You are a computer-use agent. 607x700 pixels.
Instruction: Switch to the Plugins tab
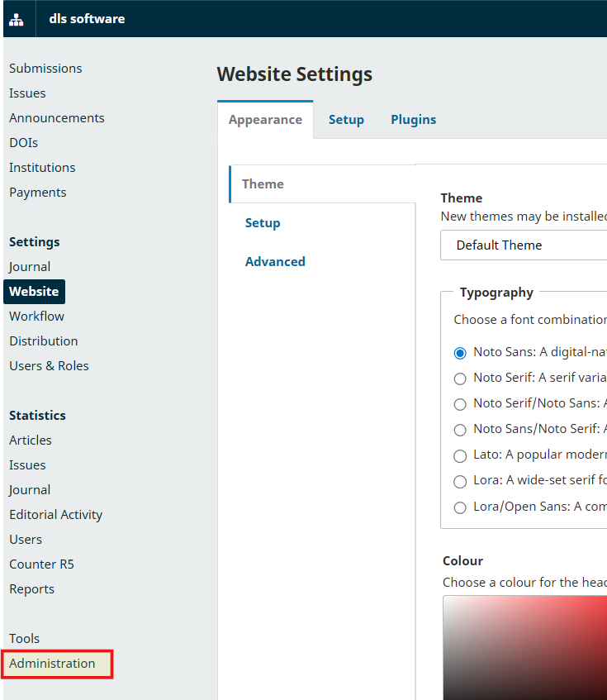click(x=414, y=120)
